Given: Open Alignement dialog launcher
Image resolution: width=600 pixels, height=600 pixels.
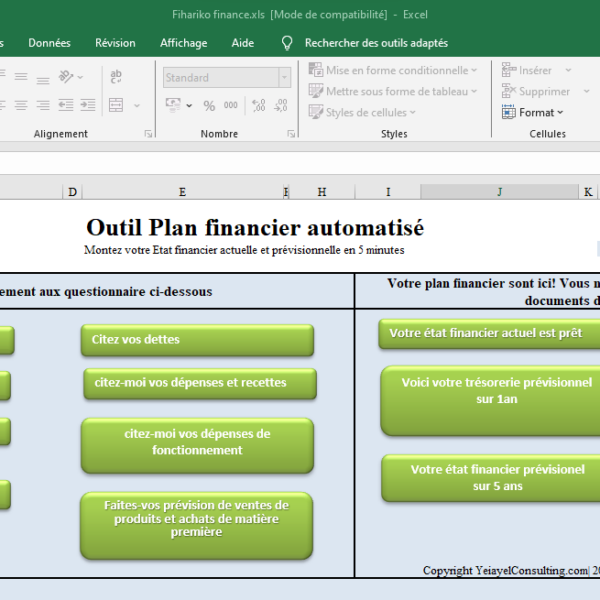Looking at the screenshot, I should [x=148, y=134].
